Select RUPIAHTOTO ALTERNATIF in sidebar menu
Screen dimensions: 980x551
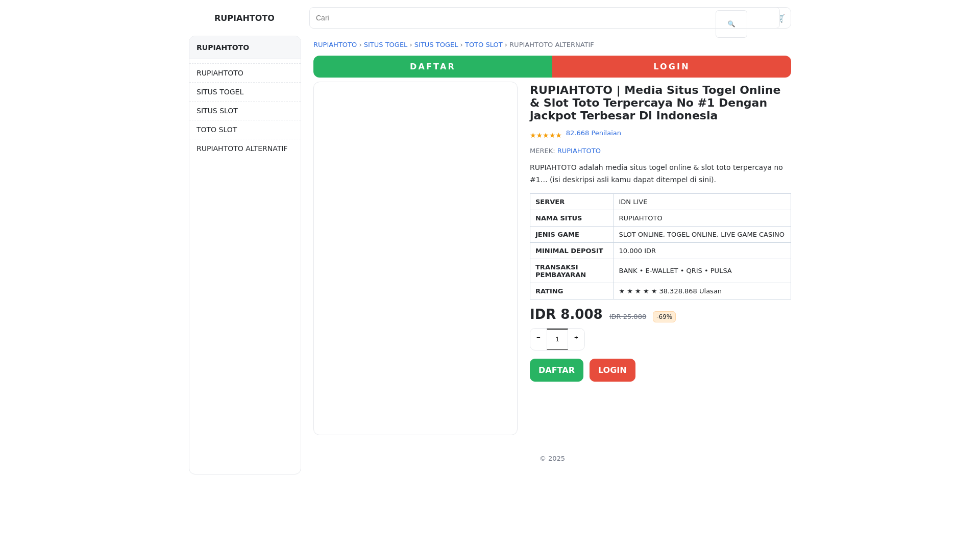245,148
